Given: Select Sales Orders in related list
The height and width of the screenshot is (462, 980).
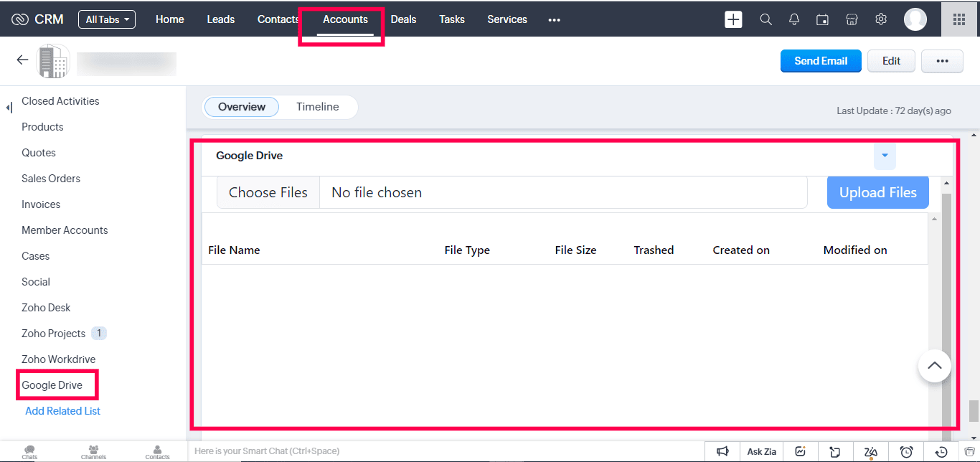Looking at the screenshot, I should point(51,179).
